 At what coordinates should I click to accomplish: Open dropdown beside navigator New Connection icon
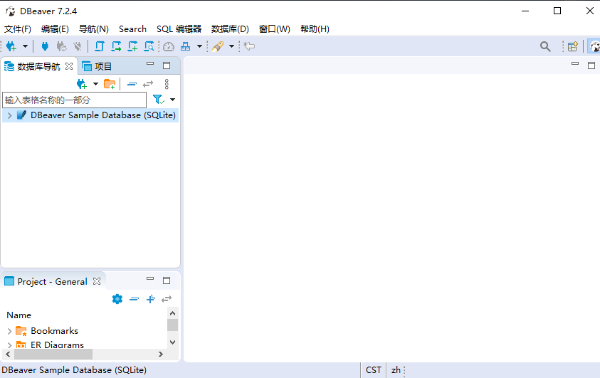[96, 84]
